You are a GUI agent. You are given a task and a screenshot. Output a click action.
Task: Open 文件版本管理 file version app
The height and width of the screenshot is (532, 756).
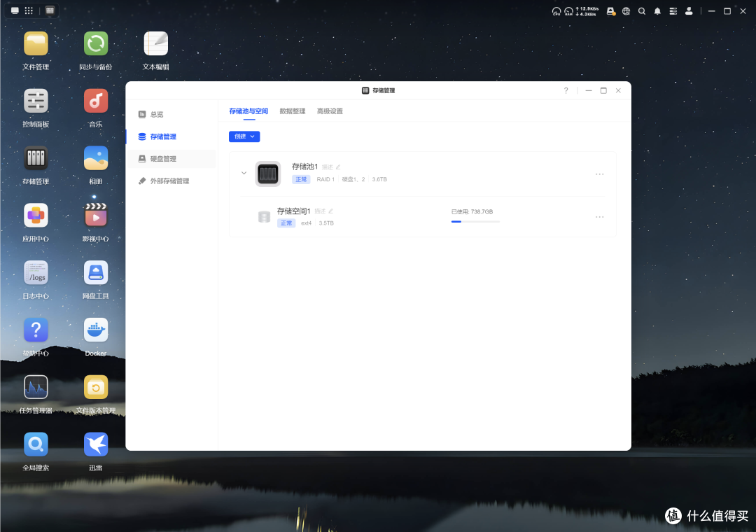95,387
